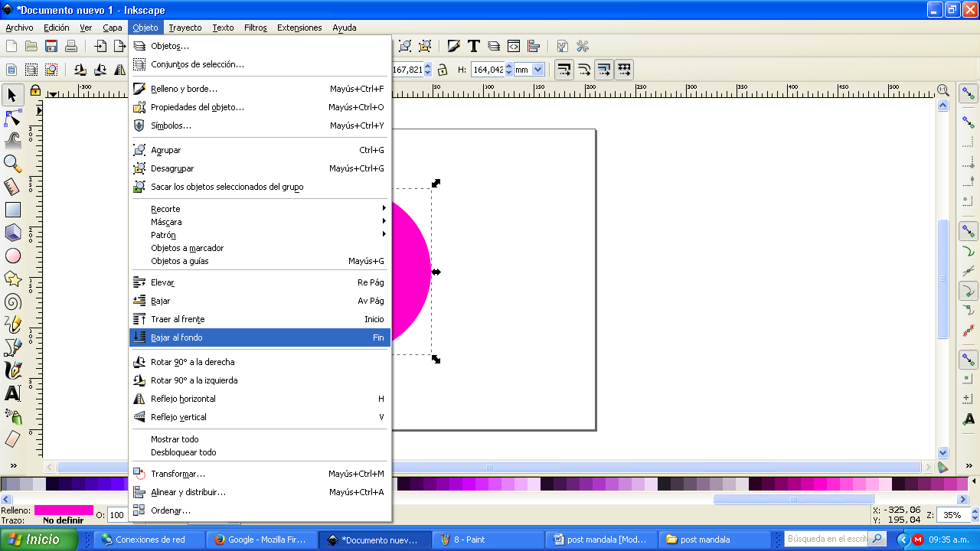This screenshot has width=980, height=551.
Task: Open the XML editor icon
Action: tap(514, 47)
